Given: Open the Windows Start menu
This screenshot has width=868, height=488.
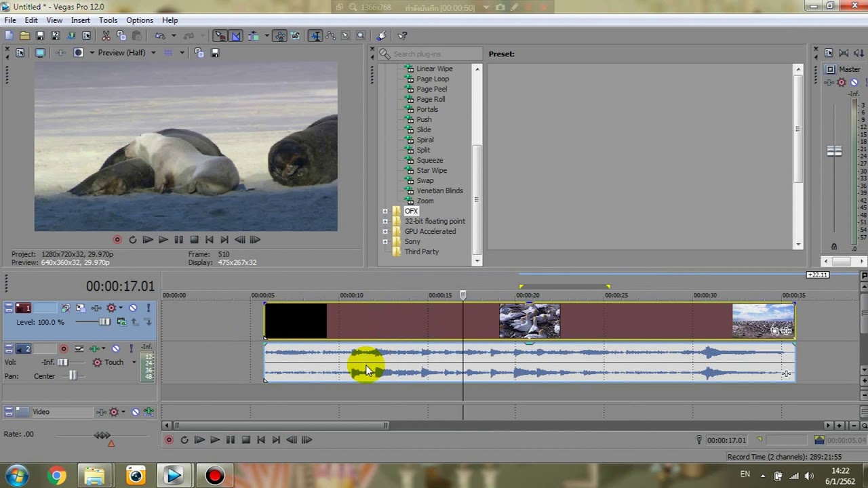Looking at the screenshot, I should tap(16, 476).
